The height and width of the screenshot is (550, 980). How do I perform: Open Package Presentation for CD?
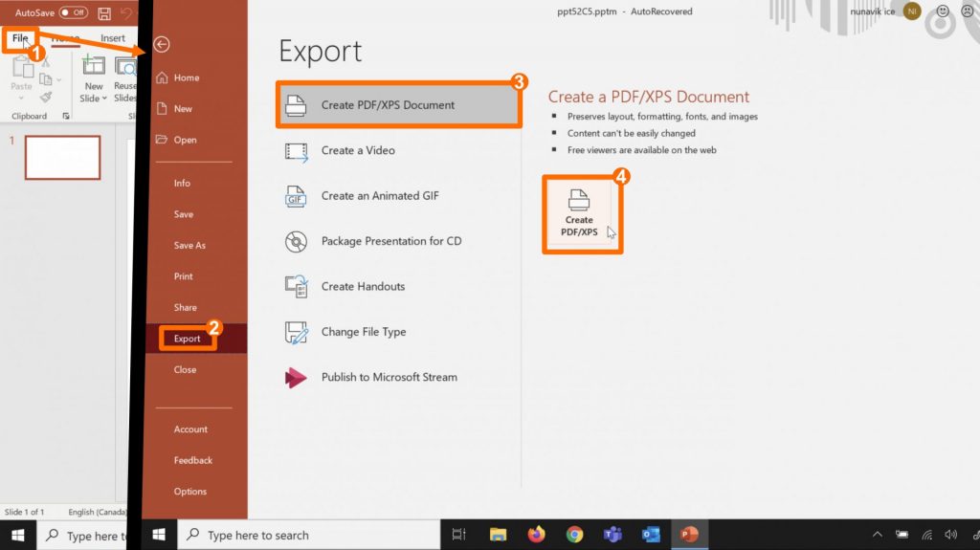[x=390, y=241]
